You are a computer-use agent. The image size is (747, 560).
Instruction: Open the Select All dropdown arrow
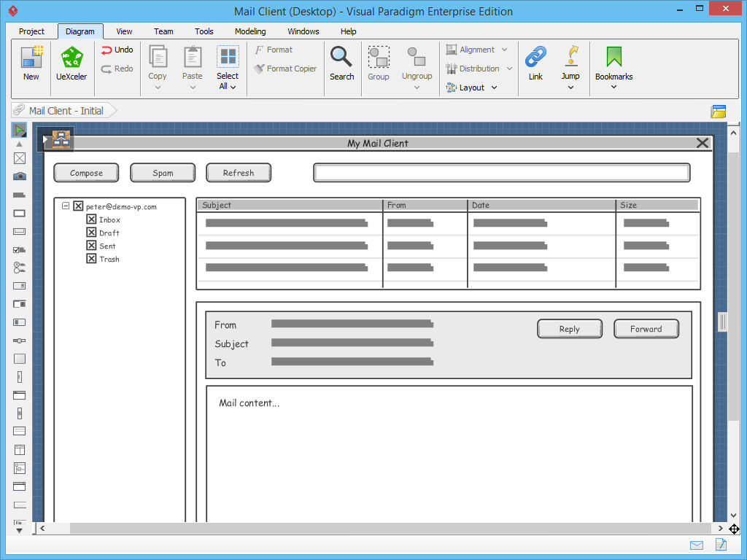pyautogui.click(x=233, y=87)
